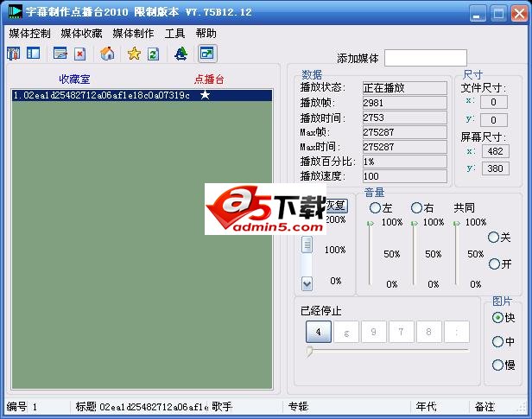
Task: Select the 中 picture speed option
Action: click(x=497, y=341)
